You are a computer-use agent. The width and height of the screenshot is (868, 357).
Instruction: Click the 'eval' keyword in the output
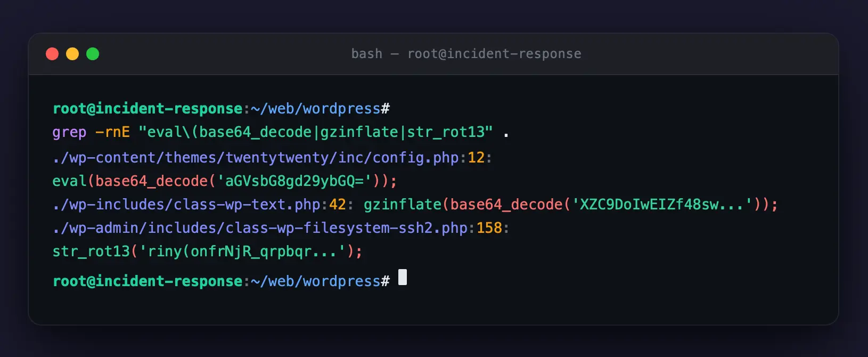[x=69, y=181]
